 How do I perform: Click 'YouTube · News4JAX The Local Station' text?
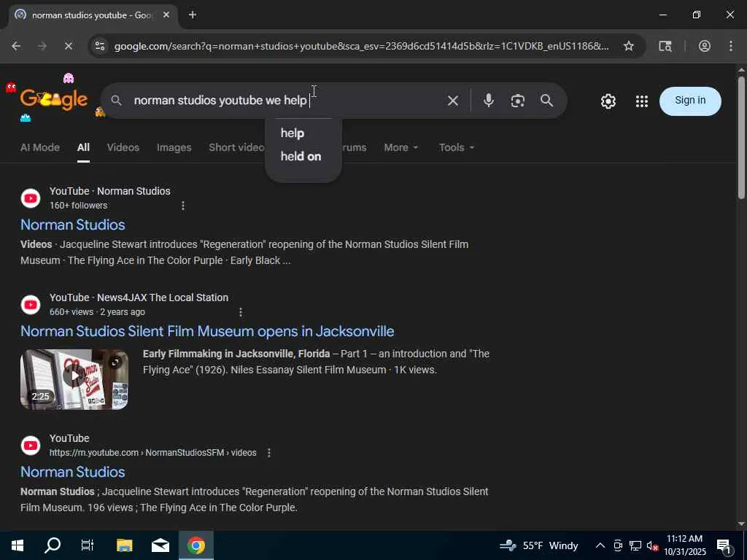point(139,297)
